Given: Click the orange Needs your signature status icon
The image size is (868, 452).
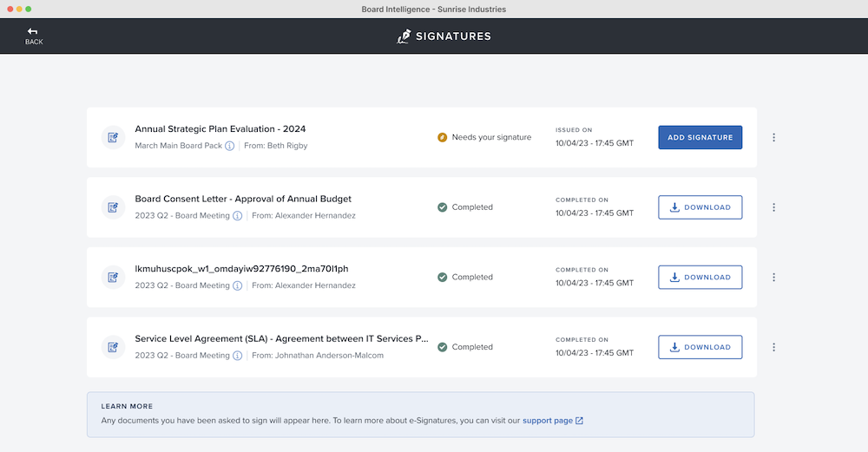Looking at the screenshot, I should [443, 137].
